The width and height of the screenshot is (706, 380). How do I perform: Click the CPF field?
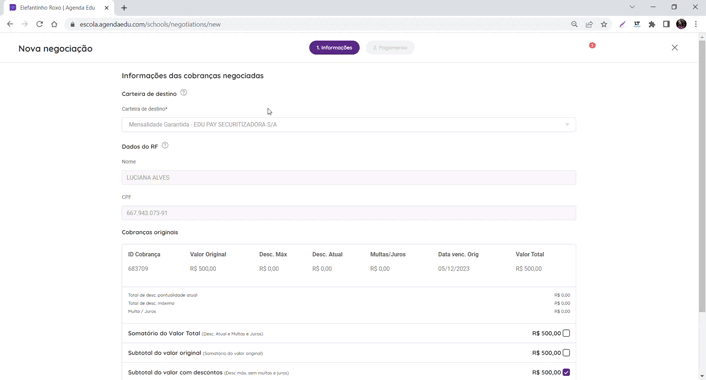point(348,213)
